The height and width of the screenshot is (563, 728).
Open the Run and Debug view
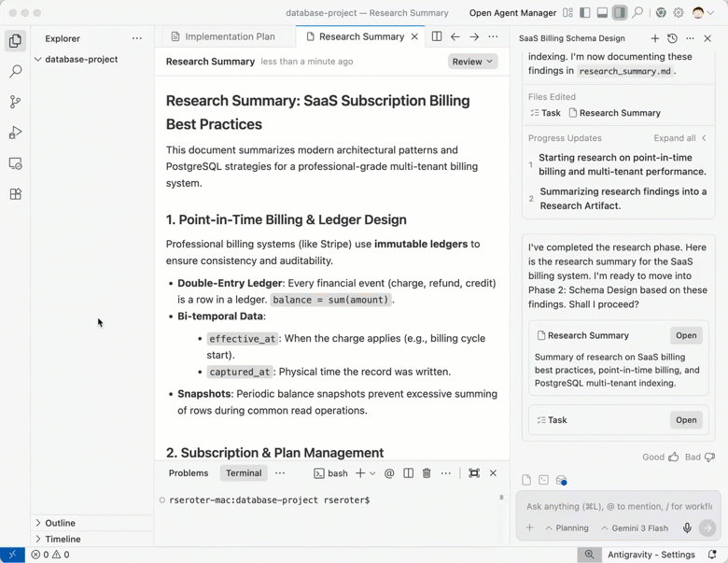click(15, 133)
